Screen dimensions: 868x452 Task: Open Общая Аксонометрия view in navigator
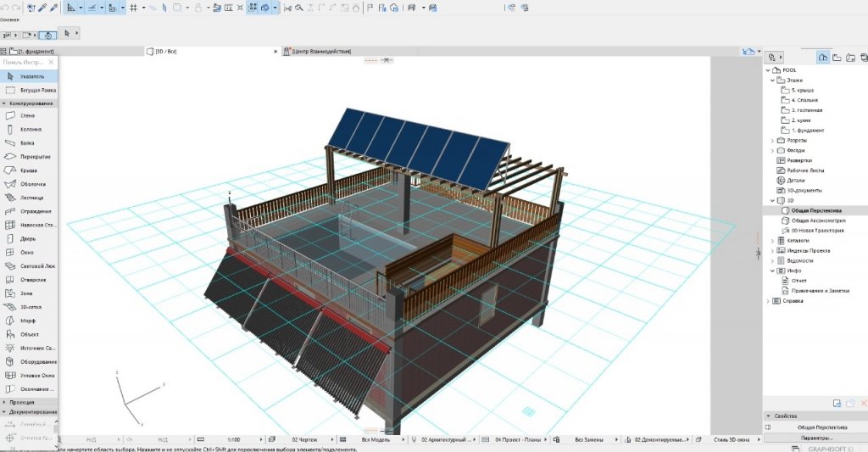(817, 220)
